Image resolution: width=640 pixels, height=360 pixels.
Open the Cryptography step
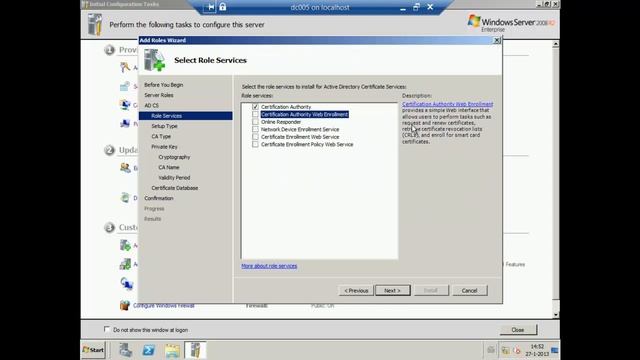click(174, 157)
